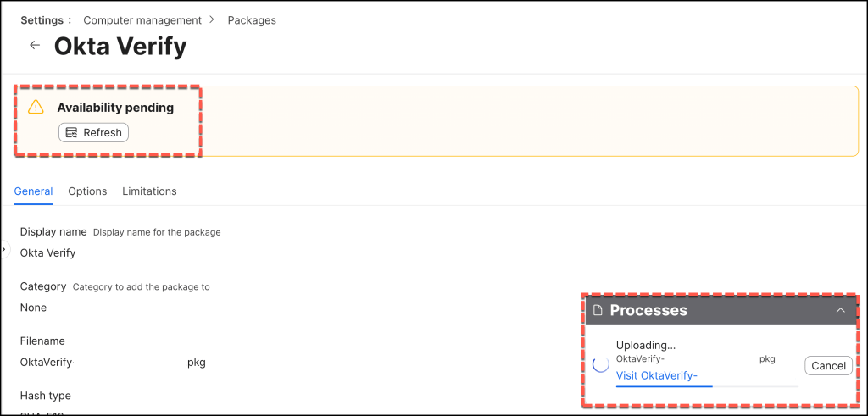
Task: Click the OktaVerify filename value
Action: point(47,363)
